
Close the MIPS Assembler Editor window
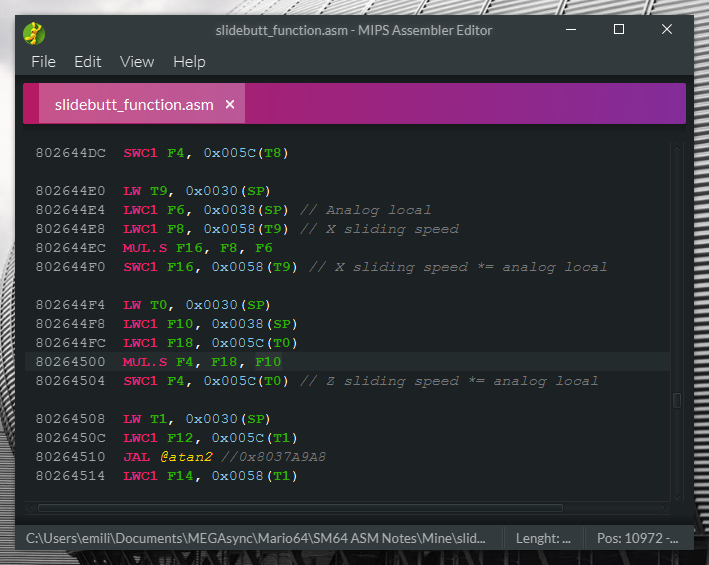pos(666,30)
